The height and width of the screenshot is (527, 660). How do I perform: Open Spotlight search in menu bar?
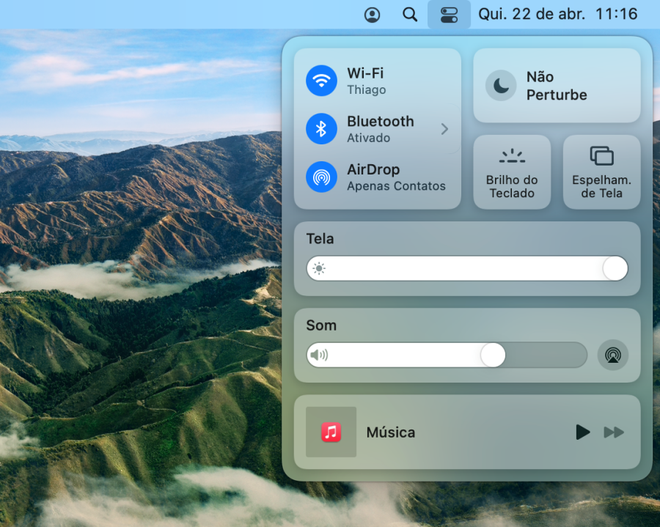[x=410, y=15]
